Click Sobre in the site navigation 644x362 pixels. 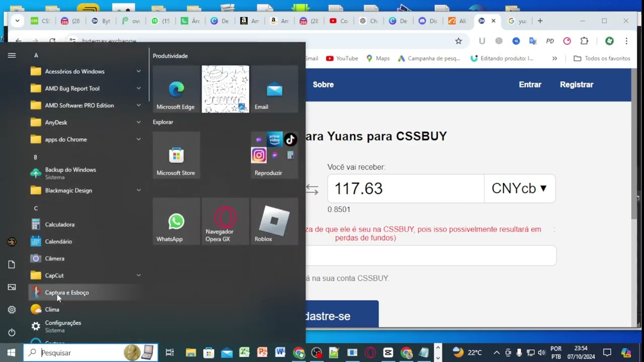tap(323, 84)
